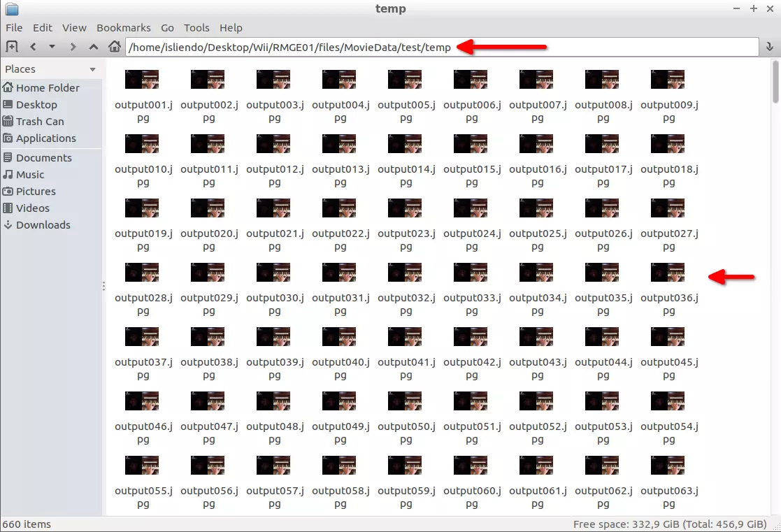Select output001.jpg thumbnail

(142, 79)
